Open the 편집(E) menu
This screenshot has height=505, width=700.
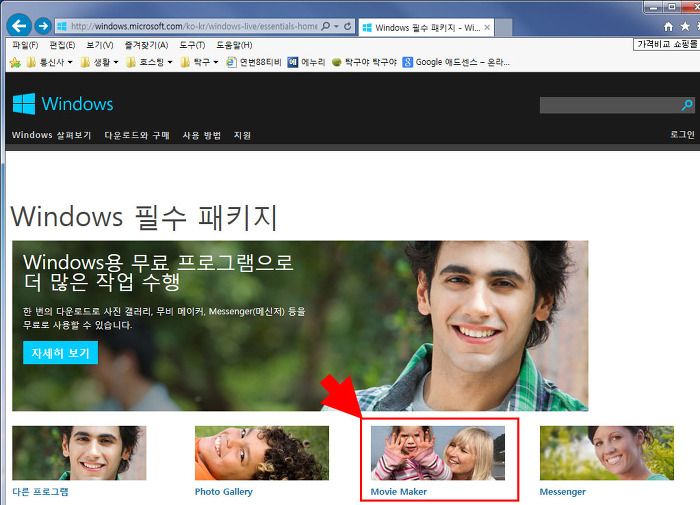click(x=62, y=45)
